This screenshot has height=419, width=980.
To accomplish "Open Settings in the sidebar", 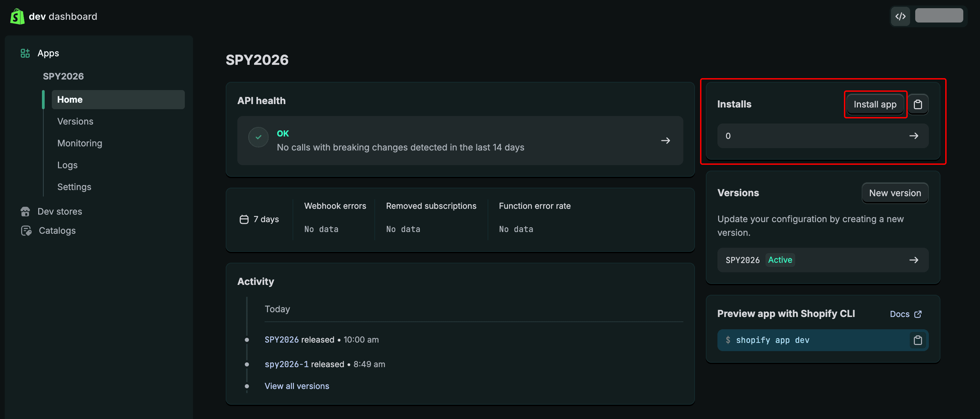I will pos(74,187).
